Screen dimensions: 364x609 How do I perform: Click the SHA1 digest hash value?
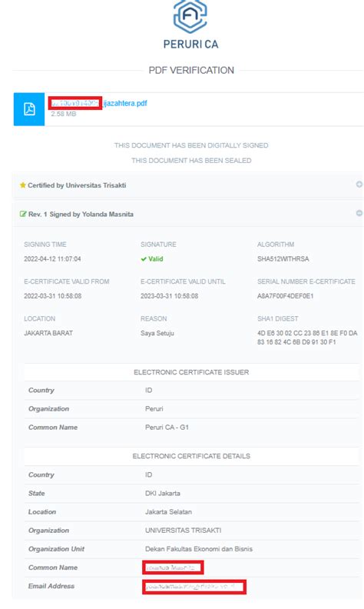[x=307, y=338]
